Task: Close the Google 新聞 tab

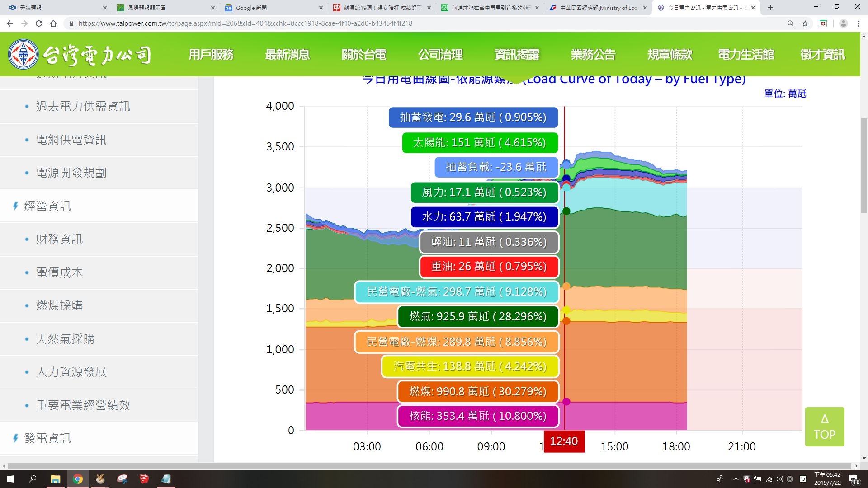Action: coord(321,8)
